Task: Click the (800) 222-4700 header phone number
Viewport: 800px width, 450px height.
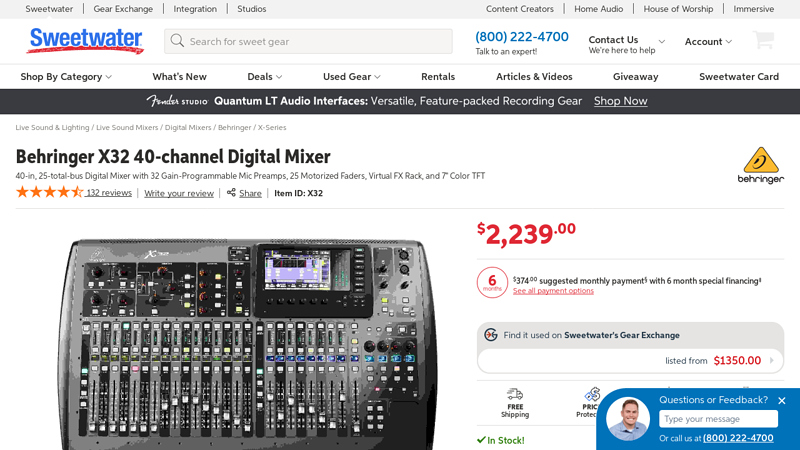Action: [x=521, y=37]
